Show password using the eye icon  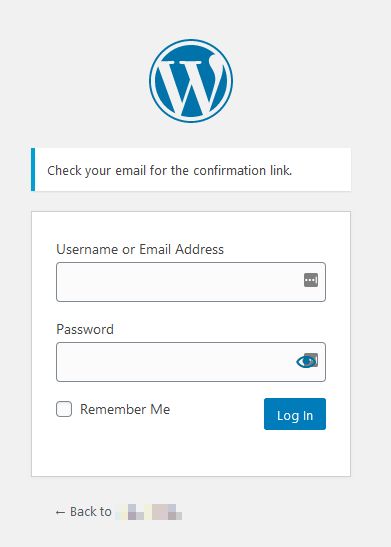pos(305,362)
